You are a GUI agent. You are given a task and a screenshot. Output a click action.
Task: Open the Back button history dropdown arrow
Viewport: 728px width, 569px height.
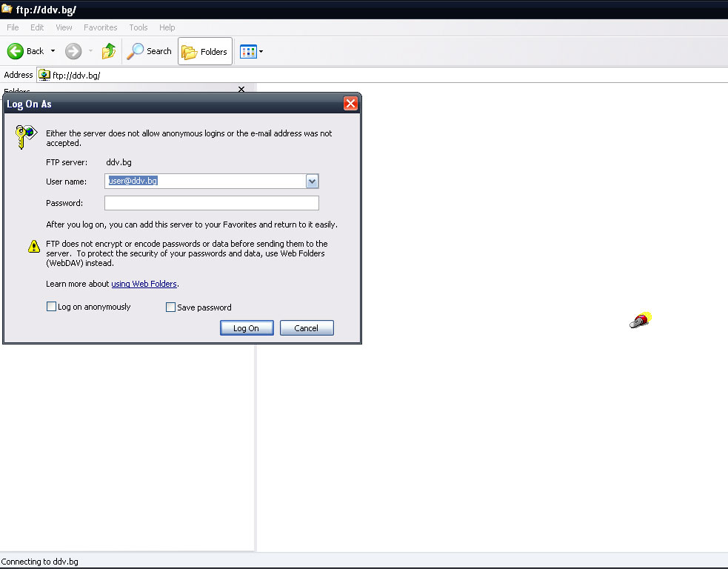click(x=53, y=51)
